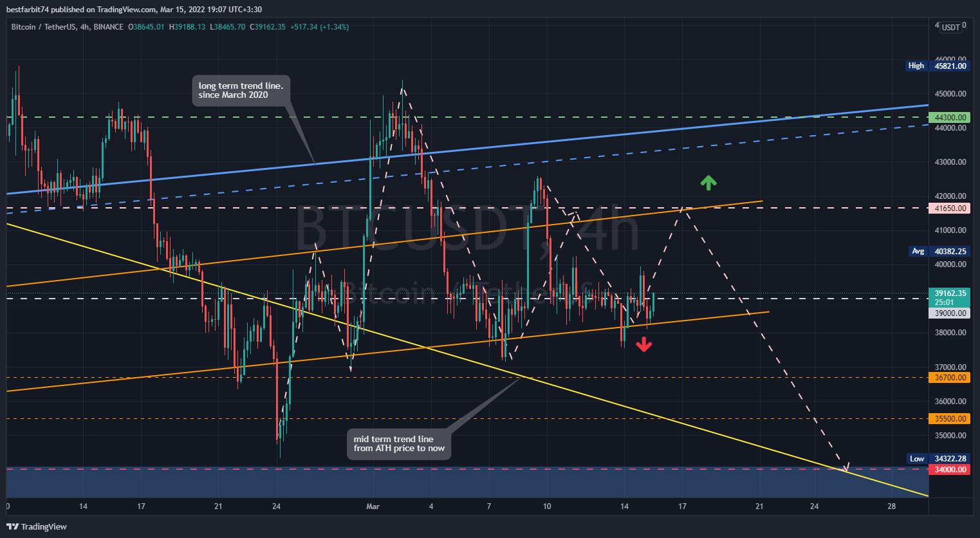Screen dimensions: 980x538
Task: Click the High 45821.00 price label
Action: pos(937,66)
